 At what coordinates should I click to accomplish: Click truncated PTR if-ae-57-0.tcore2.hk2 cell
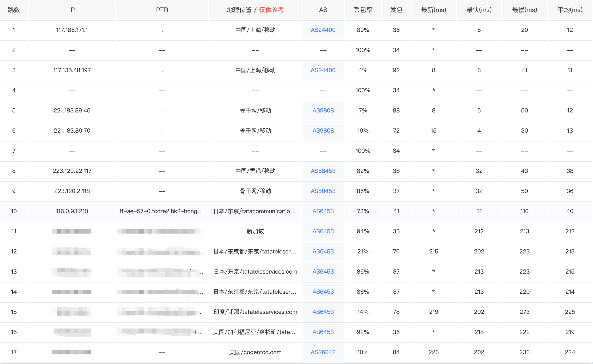[x=161, y=211]
